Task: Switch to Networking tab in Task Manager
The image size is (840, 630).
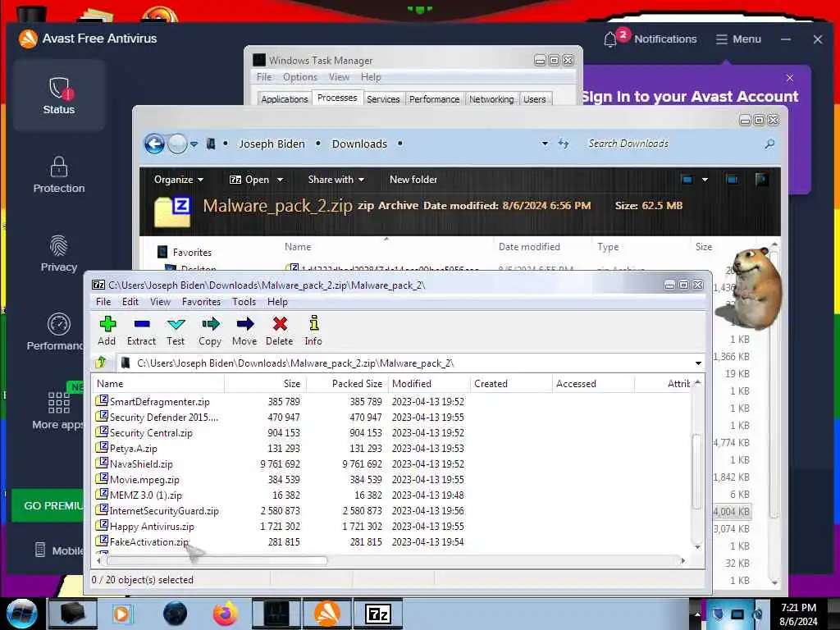Action: (x=491, y=99)
